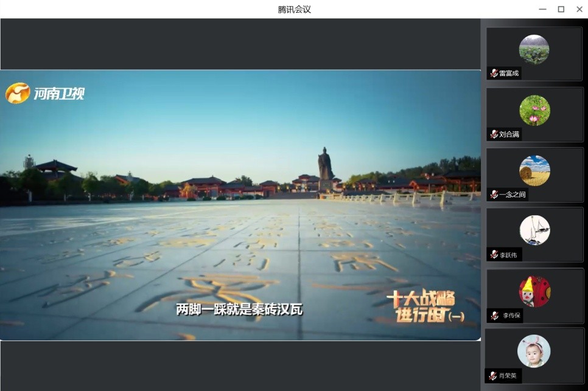
Task: Click muted mic icon beside 肖荣英
Action: 492,376
